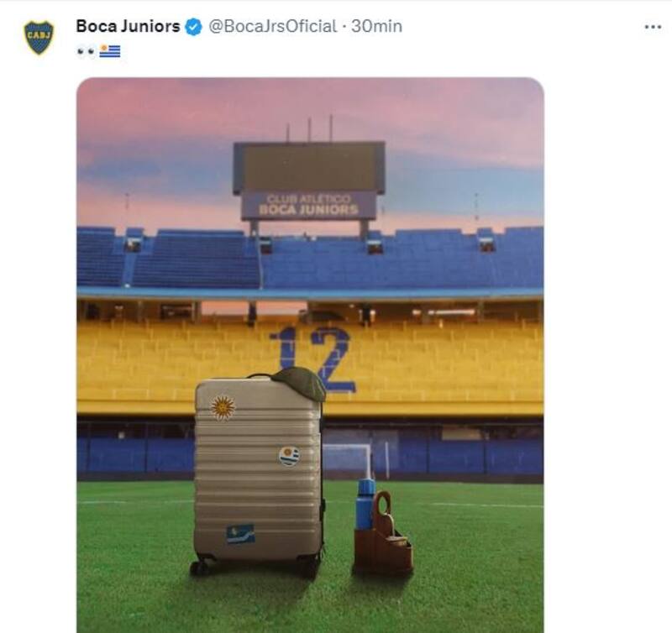Click the blue verified badge
The height and width of the screenshot is (633, 672).
click(x=193, y=27)
